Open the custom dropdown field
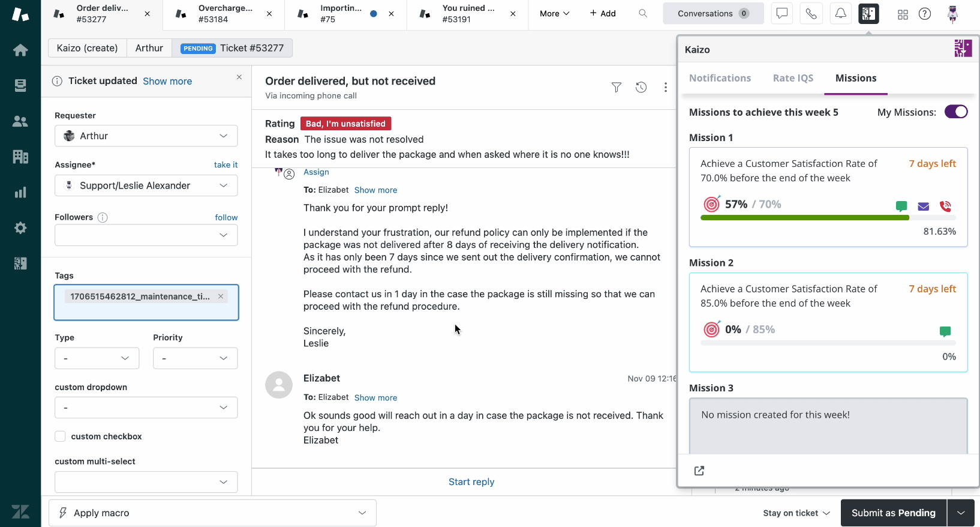 (x=146, y=408)
